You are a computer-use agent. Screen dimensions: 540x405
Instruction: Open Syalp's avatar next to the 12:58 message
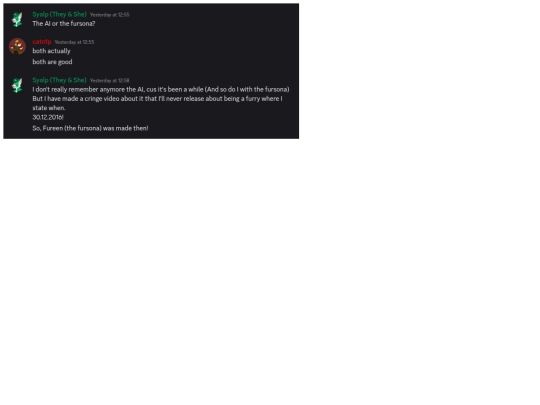[17, 85]
